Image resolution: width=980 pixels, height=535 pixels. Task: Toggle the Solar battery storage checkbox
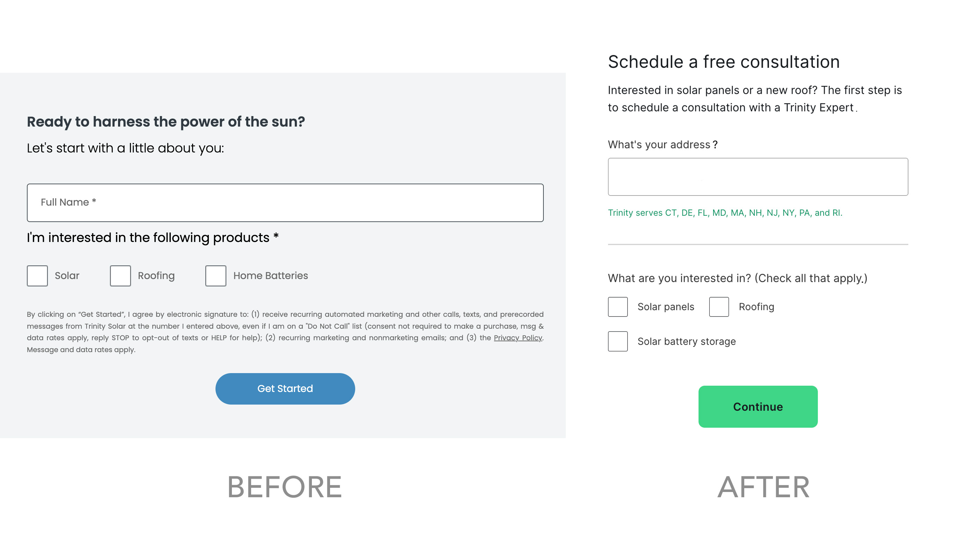point(618,342)
